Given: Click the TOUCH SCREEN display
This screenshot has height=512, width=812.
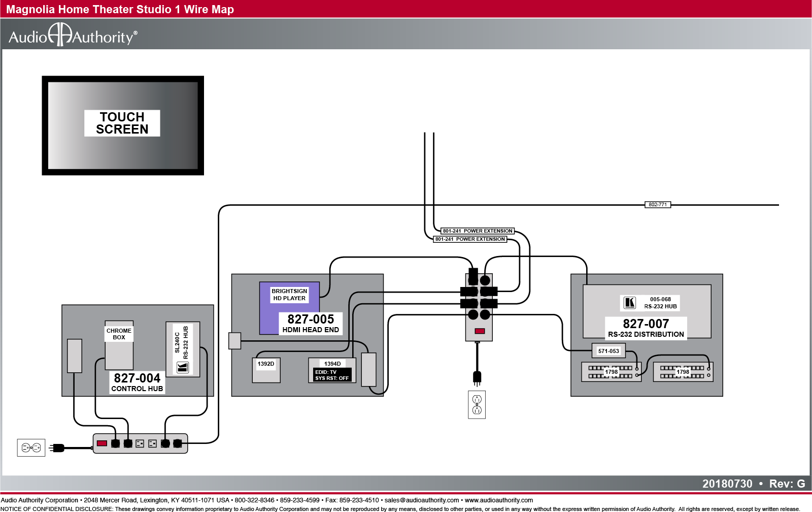Looking at the screenshot, I should point(123,125).
